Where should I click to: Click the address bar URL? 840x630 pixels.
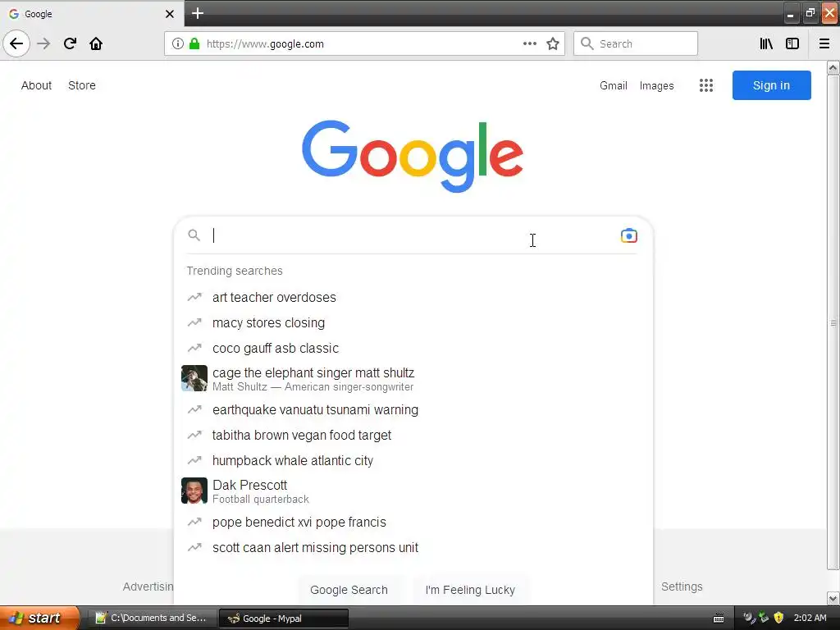click(265, 44)
